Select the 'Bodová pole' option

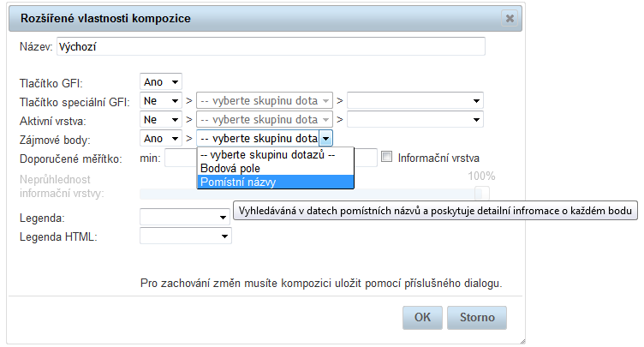coord(275,169)
